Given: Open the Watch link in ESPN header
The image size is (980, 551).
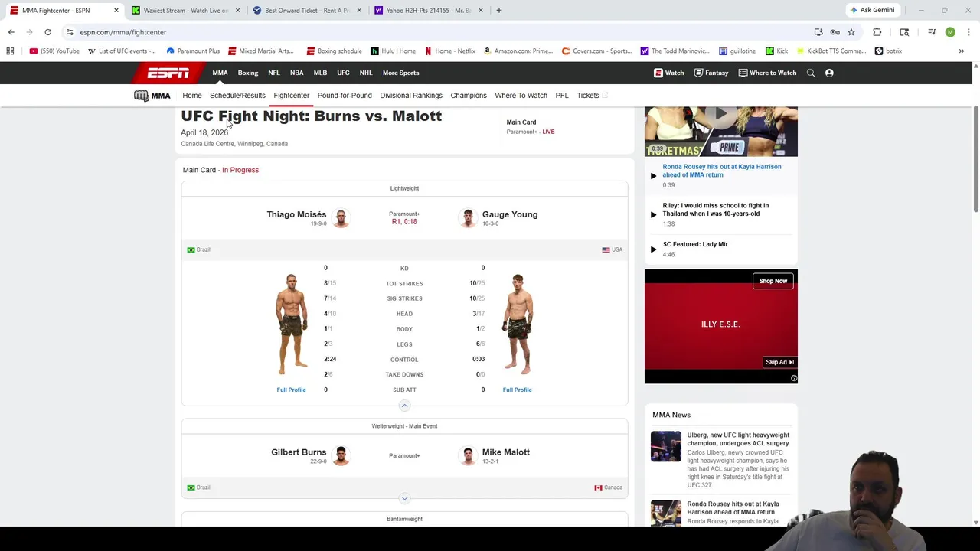Looking at the screenshot, I should coord(668,73).
